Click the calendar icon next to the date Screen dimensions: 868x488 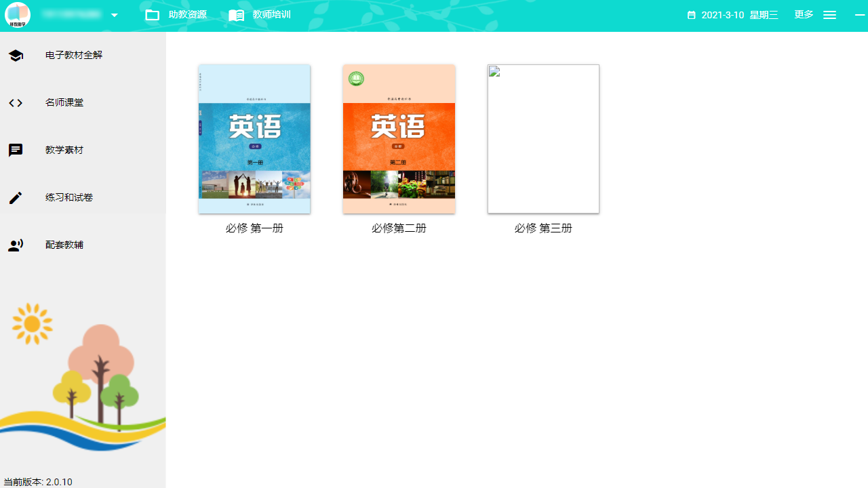[692, 14]
